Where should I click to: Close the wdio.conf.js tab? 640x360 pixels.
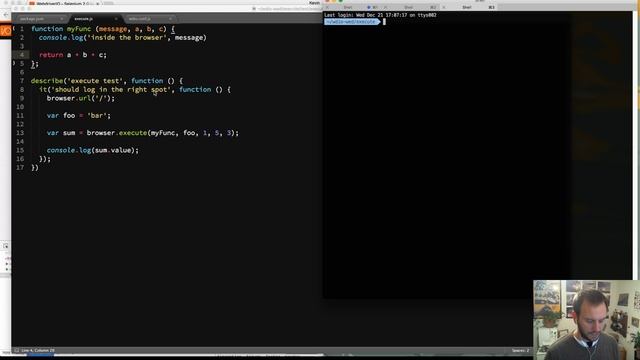(170, 19)
